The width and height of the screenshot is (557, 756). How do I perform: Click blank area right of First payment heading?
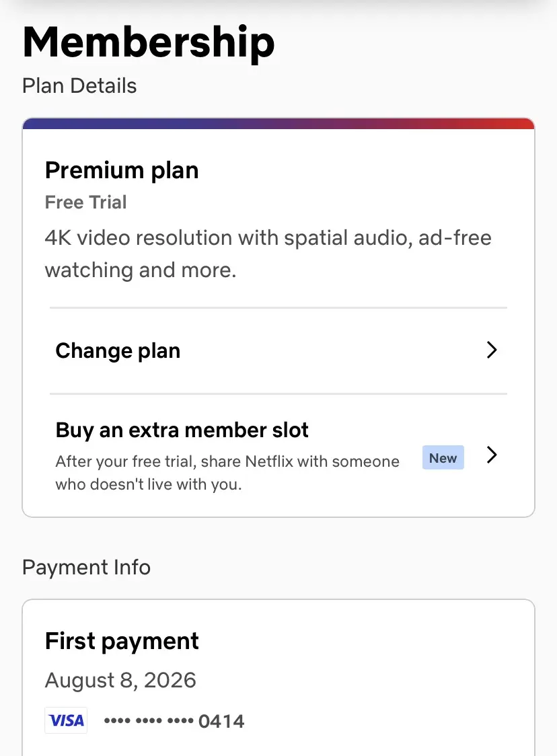pos(362,642)
